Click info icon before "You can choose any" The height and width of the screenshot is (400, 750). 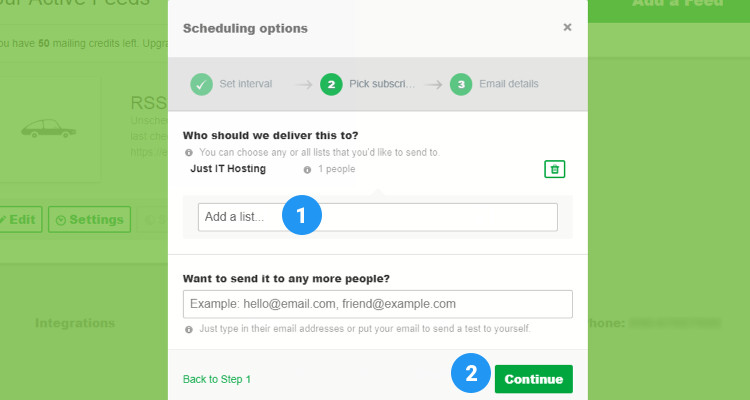click(x=189, y=153)
